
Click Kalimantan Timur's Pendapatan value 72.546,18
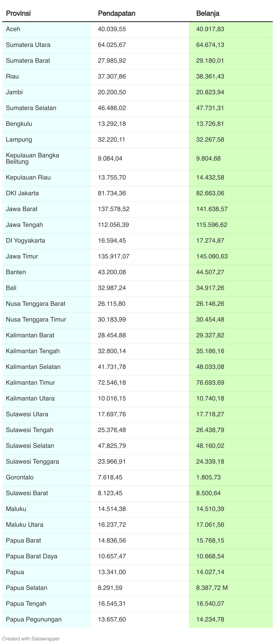pyautogui.click(x=112, y=382)
